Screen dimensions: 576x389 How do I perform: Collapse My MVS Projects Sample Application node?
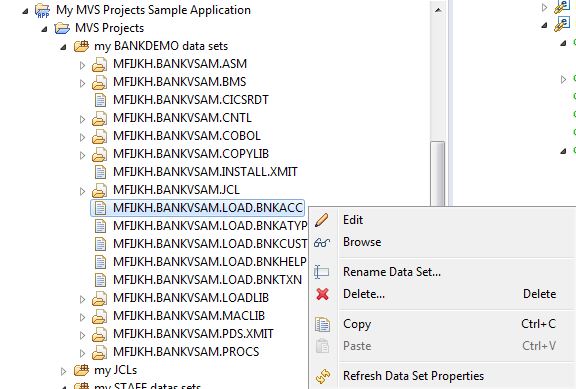(25, 11)
